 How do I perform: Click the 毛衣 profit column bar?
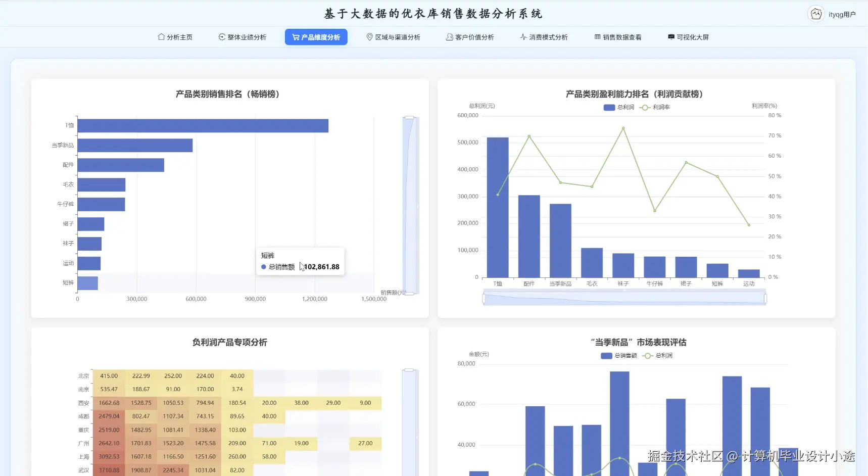[x=592, y=263]
